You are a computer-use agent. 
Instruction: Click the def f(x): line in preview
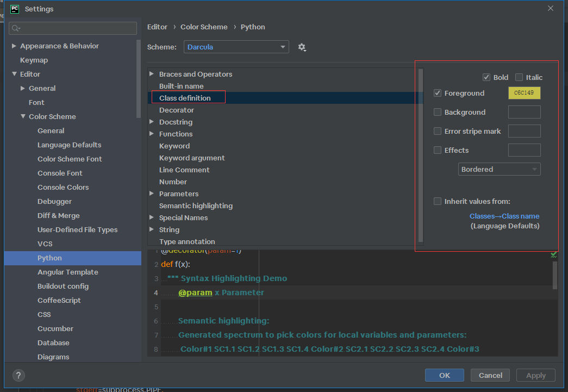tap(176, 264)
